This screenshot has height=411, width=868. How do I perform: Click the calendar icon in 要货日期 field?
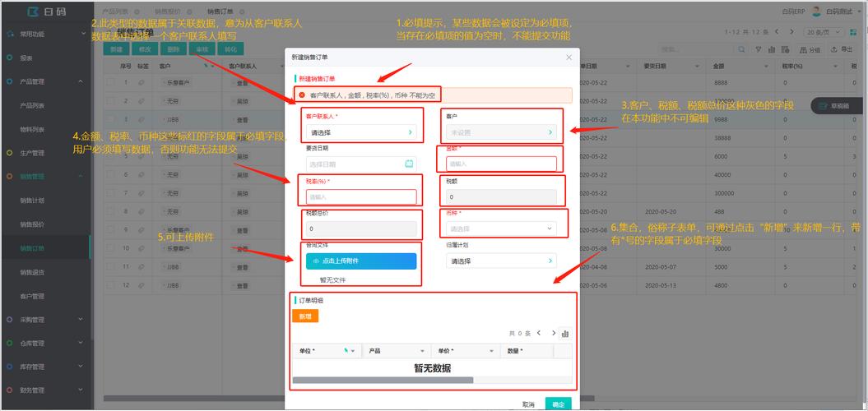[x=409, y=164]
